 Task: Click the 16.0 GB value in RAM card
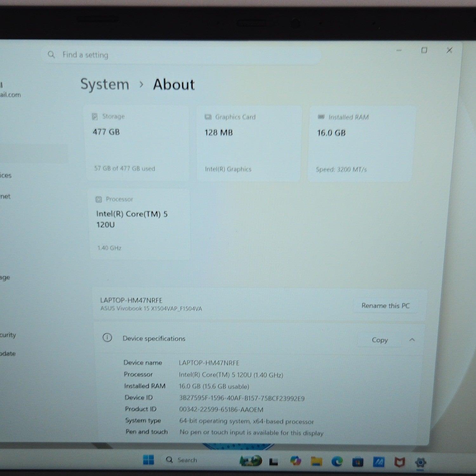click(331, 133)
